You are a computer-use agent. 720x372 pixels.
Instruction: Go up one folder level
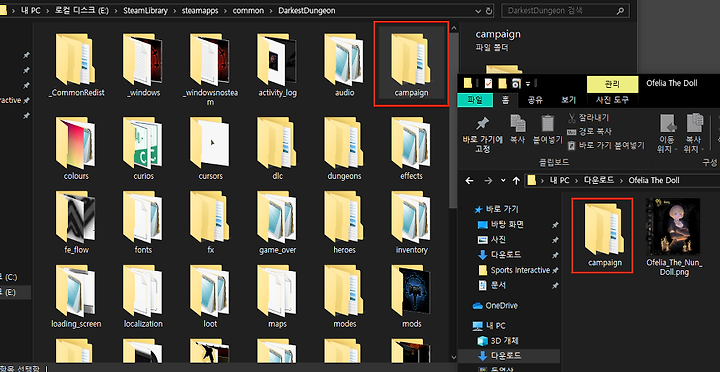click(516, 180)
